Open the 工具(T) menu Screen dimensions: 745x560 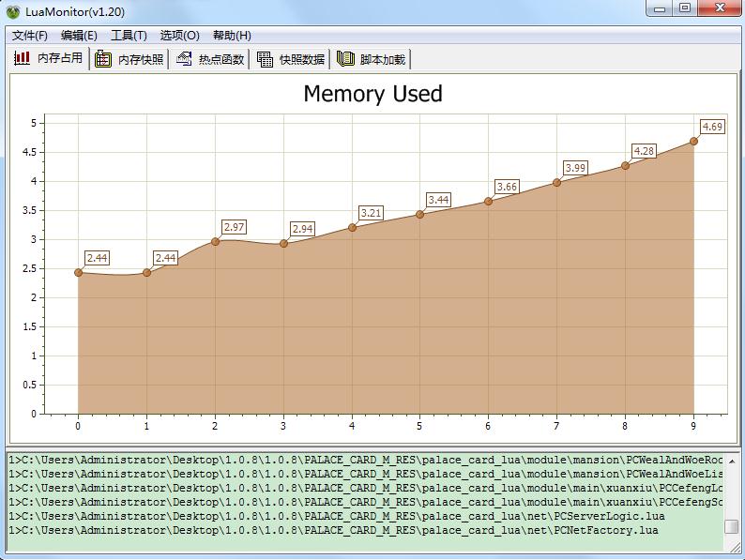click(x=129, y=36)
